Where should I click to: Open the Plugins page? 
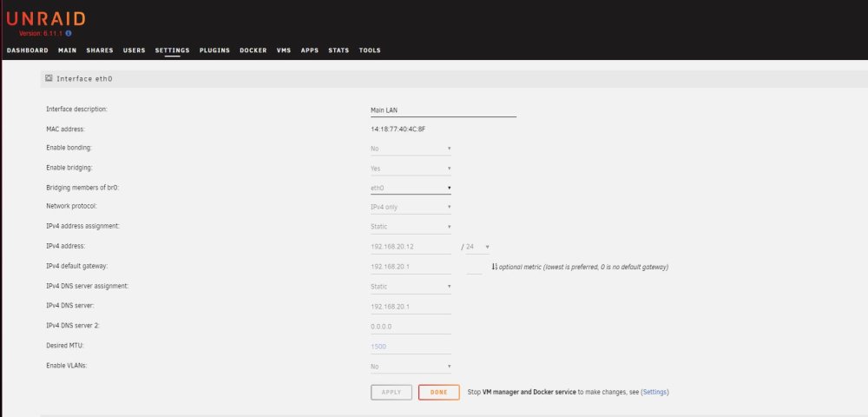coord(214,50)
